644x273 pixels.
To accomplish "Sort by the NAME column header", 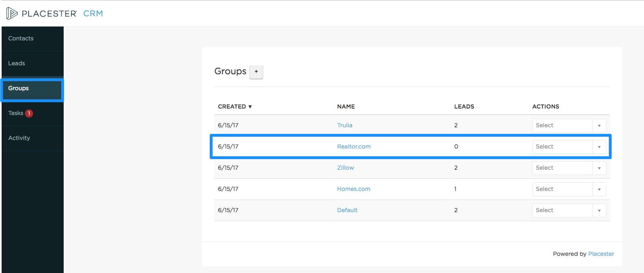I will click(x=346, y=107).
